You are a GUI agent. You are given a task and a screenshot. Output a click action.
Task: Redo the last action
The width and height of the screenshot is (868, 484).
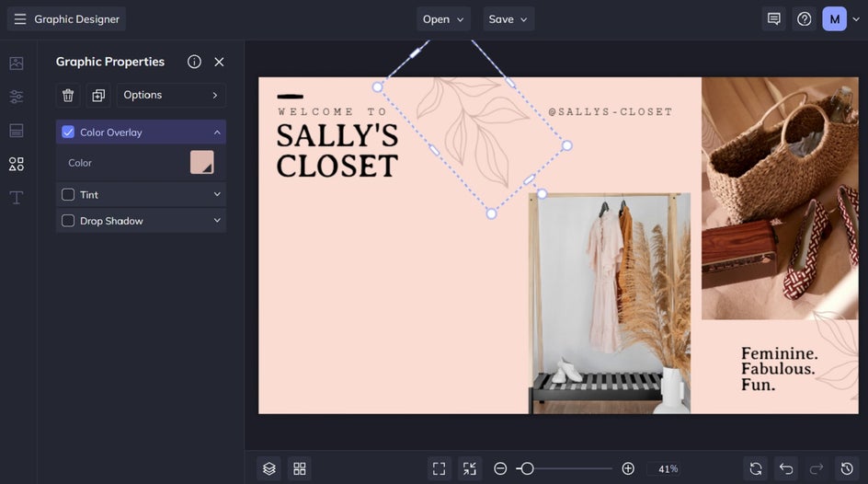(x=817, y=469)
